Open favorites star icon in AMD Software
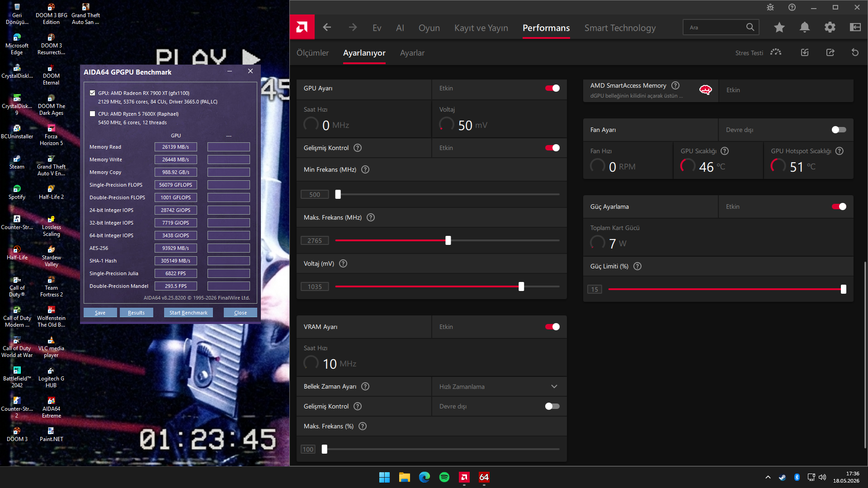 tap(779, 28)
